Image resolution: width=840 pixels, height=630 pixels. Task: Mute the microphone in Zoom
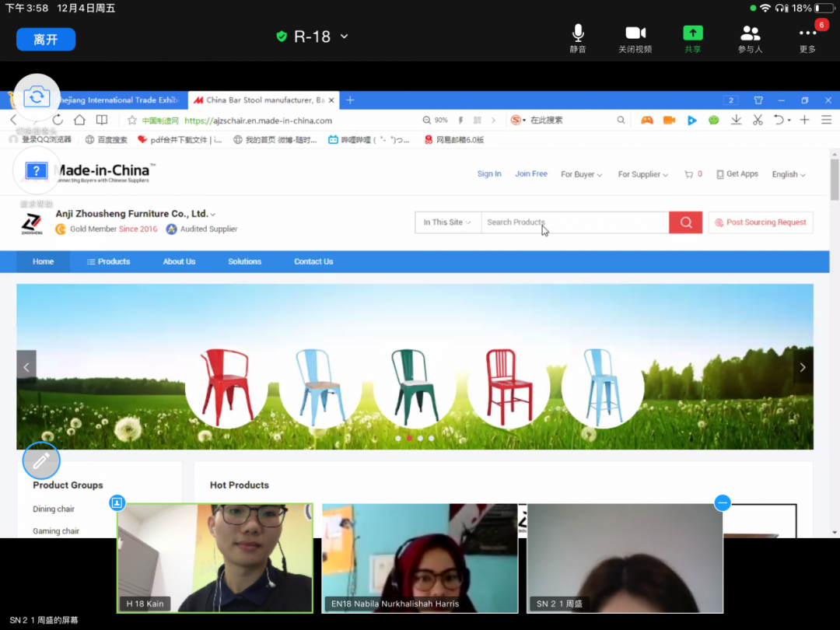(577, 39)
